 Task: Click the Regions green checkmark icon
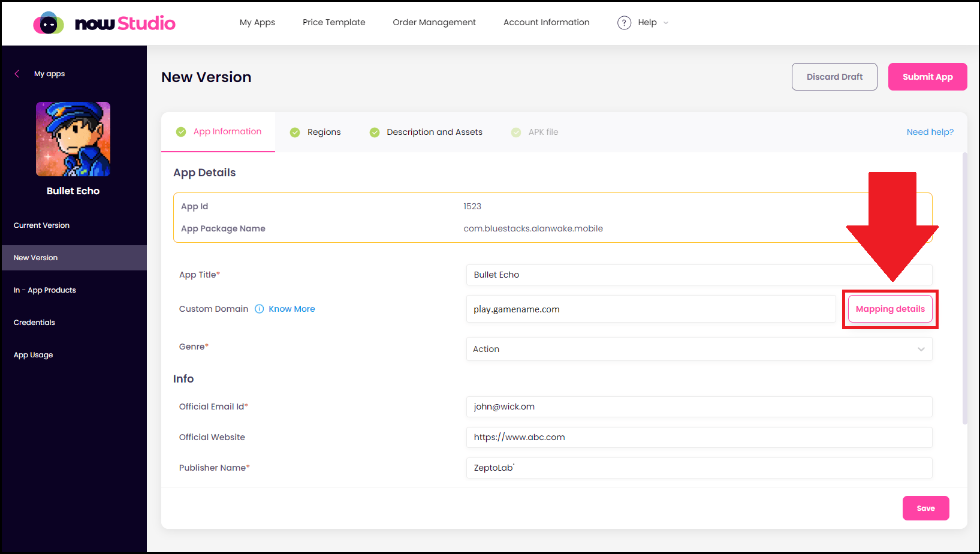coord(295,133)
